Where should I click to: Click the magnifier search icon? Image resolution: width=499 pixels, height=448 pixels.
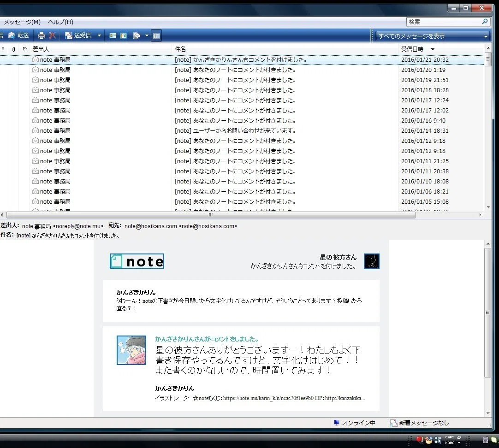(x=485, y=22)
